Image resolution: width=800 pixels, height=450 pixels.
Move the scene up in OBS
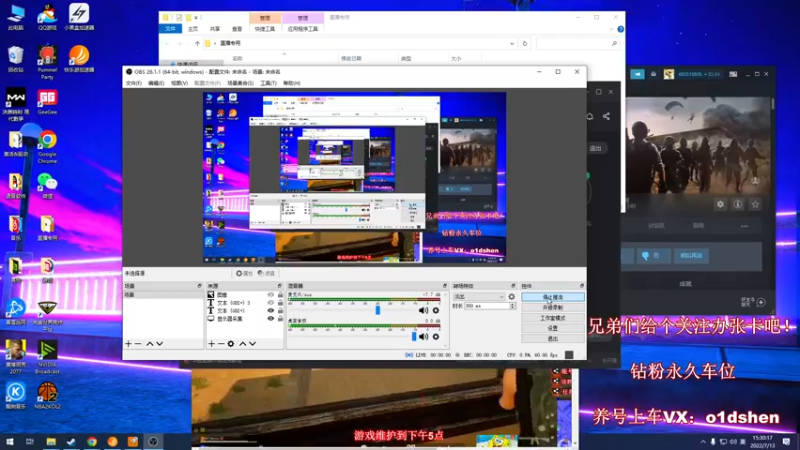[150, 344]
